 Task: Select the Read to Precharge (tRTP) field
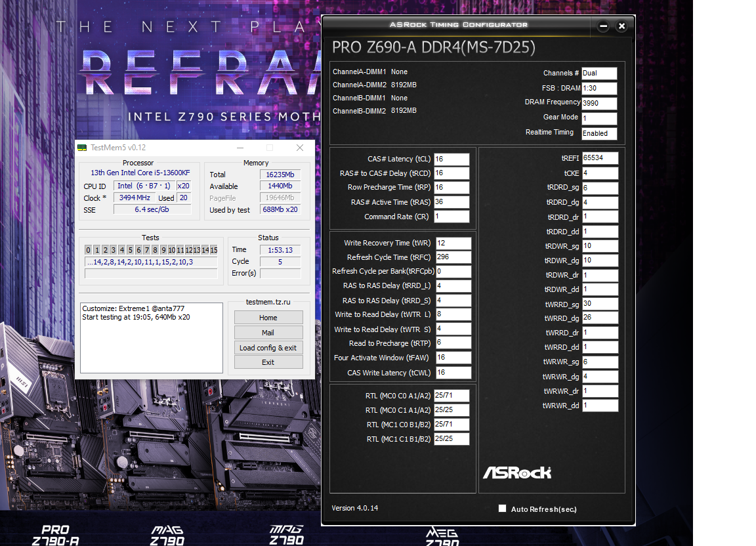pos(453,343)
